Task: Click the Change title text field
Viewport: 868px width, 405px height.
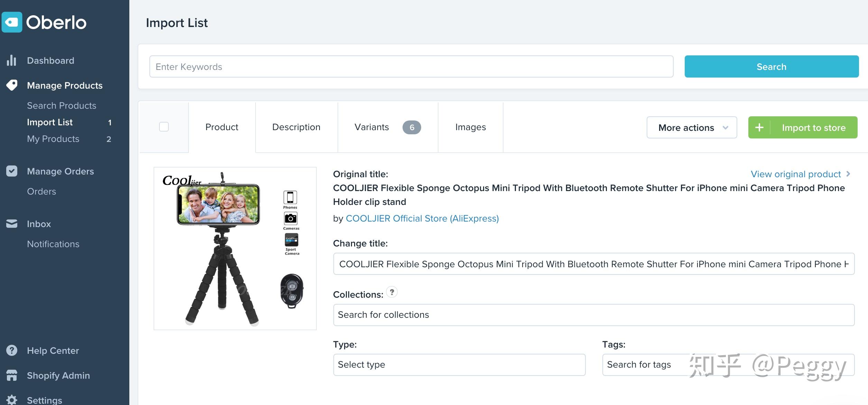Action: pyautogui.click(x=594, y=264)
